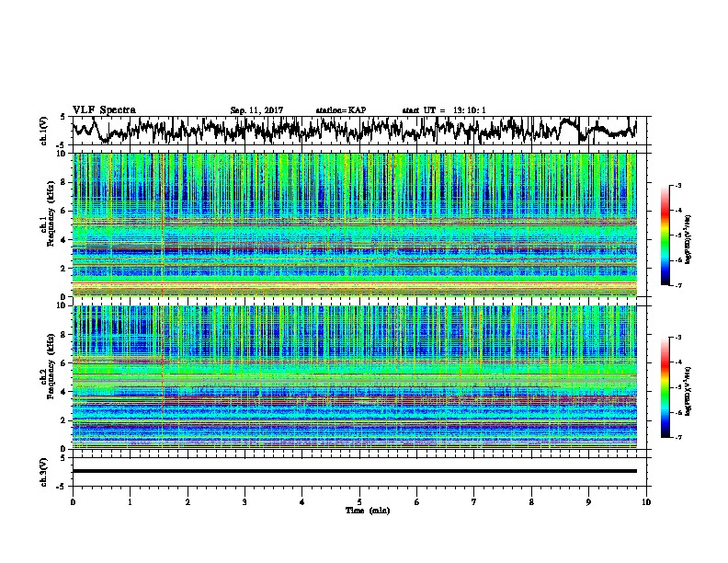Click the time axis tick '10'
This screenshot has height=563, width=728.
(x=646, y=502)
